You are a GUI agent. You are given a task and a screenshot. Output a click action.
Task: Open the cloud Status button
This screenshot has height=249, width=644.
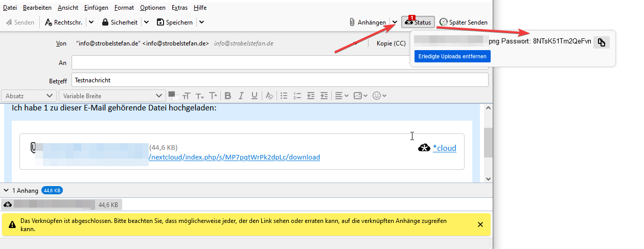(418, 22)
